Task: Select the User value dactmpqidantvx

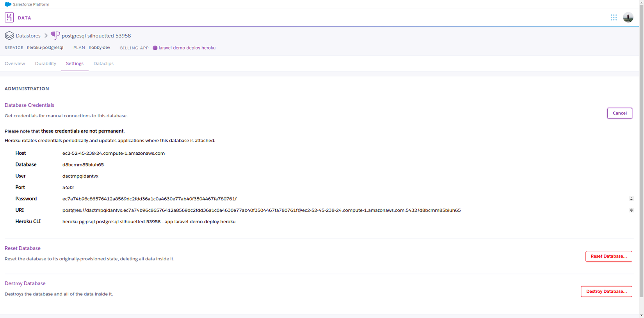Action: point(80,176)
